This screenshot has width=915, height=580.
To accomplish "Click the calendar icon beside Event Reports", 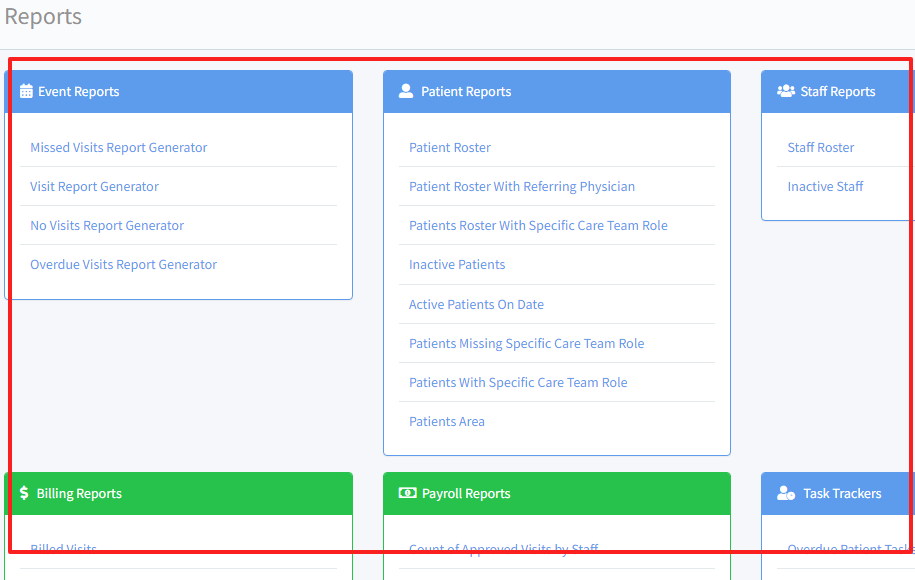I will [27, 92].
